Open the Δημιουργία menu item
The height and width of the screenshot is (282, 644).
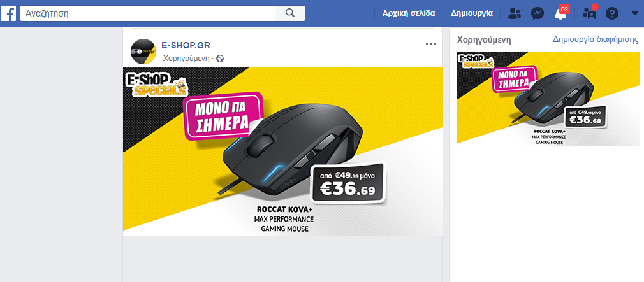472,13
